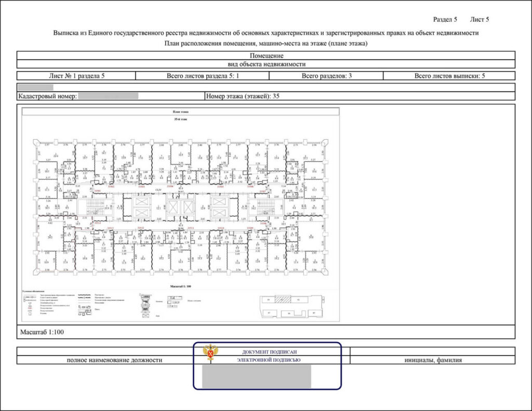Click the redacted cadastral number field

108,96
